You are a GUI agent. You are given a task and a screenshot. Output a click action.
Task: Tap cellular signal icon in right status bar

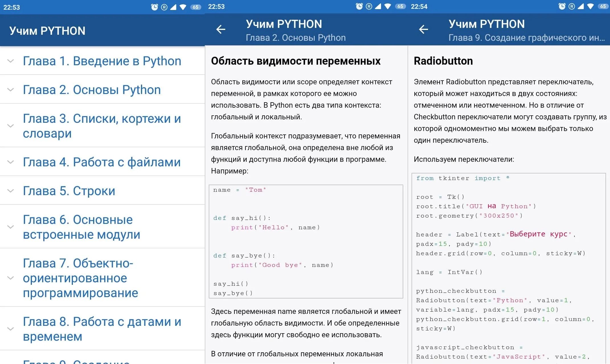[581, 7]
